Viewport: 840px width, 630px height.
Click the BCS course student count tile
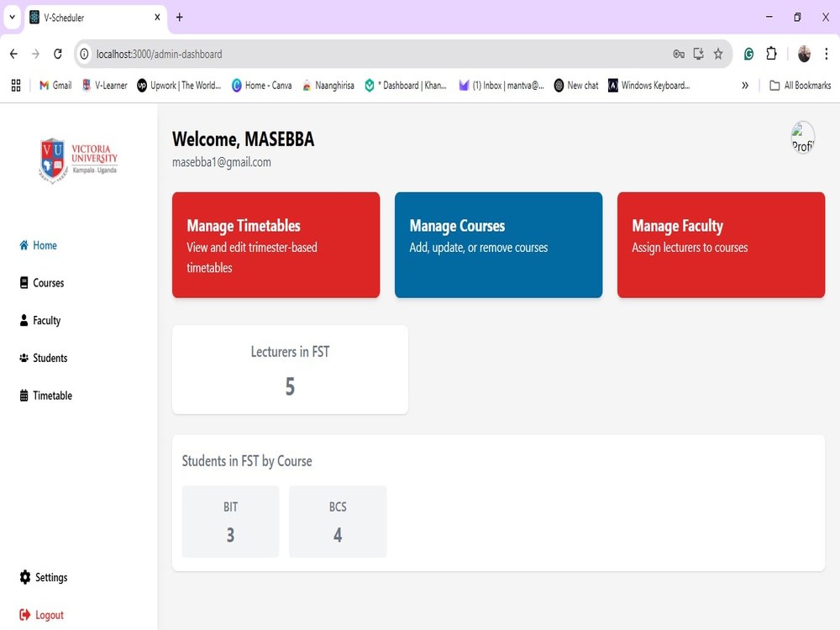[338, 522]
